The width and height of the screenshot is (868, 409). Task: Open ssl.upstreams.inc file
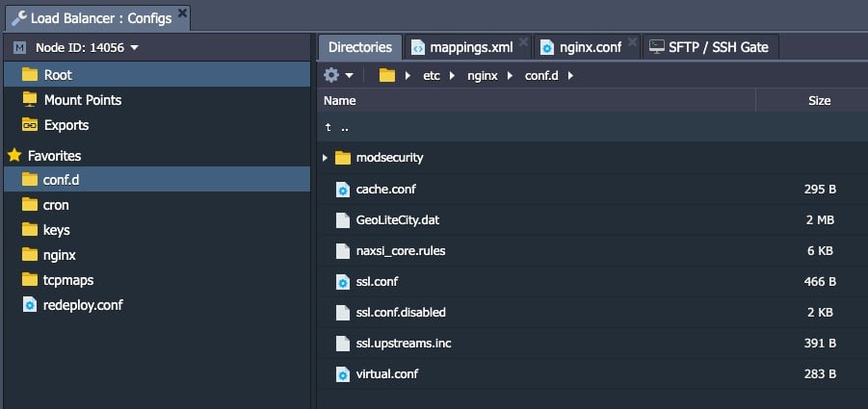point(404,344)
